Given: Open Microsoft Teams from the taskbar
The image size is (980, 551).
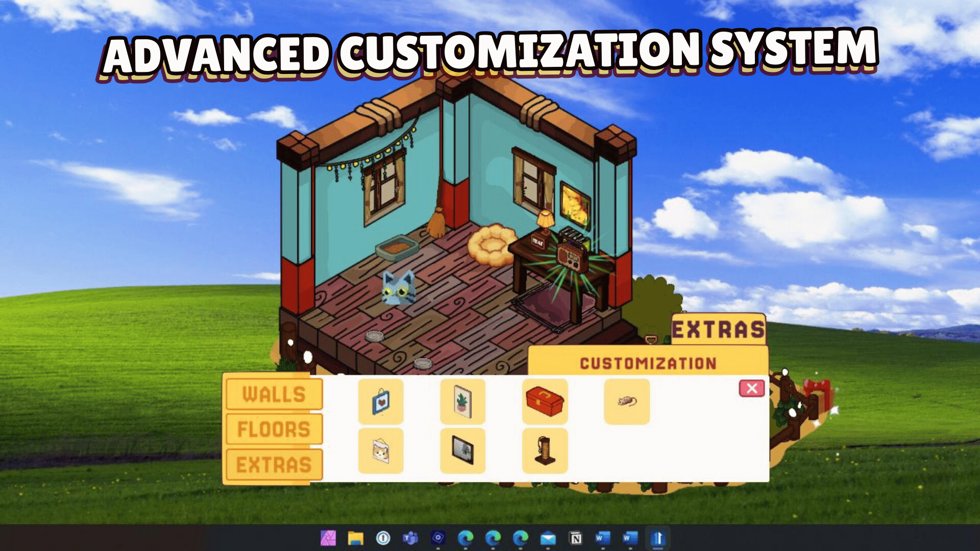Looking at the screenshot, I should pos(410,538).
